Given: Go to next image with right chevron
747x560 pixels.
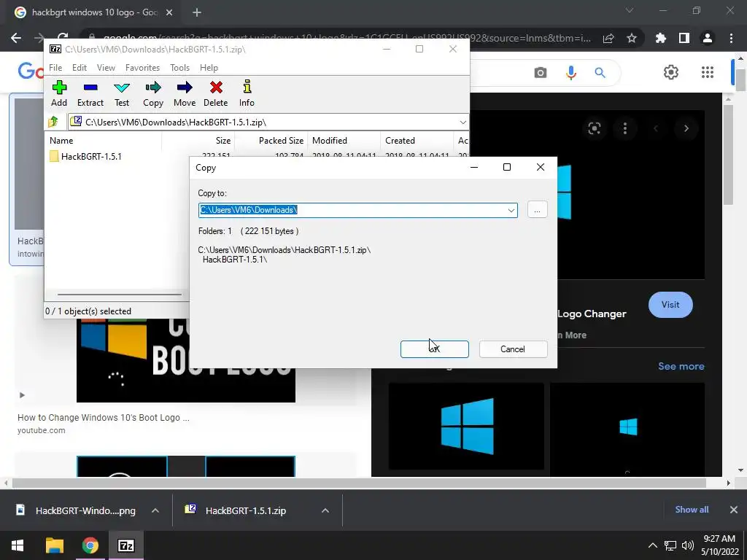Looking at the screenshot, I should click(x=686, y=128).
